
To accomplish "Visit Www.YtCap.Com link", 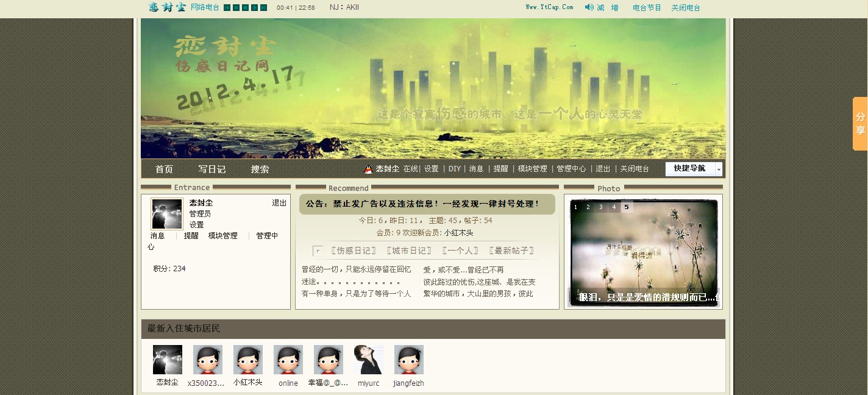I will pos(549,7).
